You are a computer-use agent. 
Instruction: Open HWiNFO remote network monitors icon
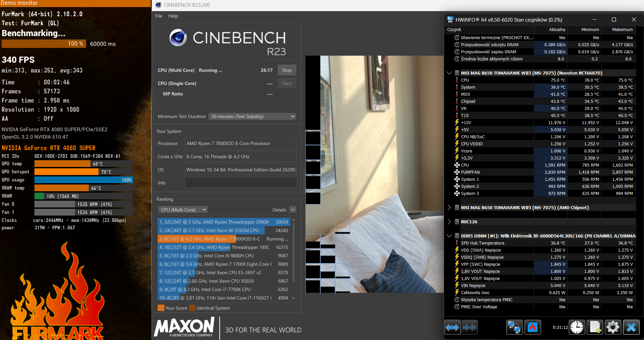coord(514,327)
